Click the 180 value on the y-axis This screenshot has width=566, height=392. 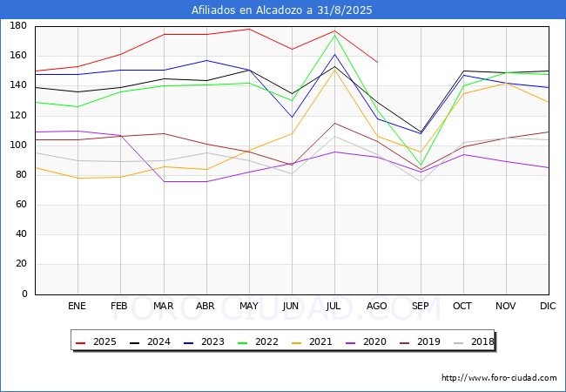(18, 26)
